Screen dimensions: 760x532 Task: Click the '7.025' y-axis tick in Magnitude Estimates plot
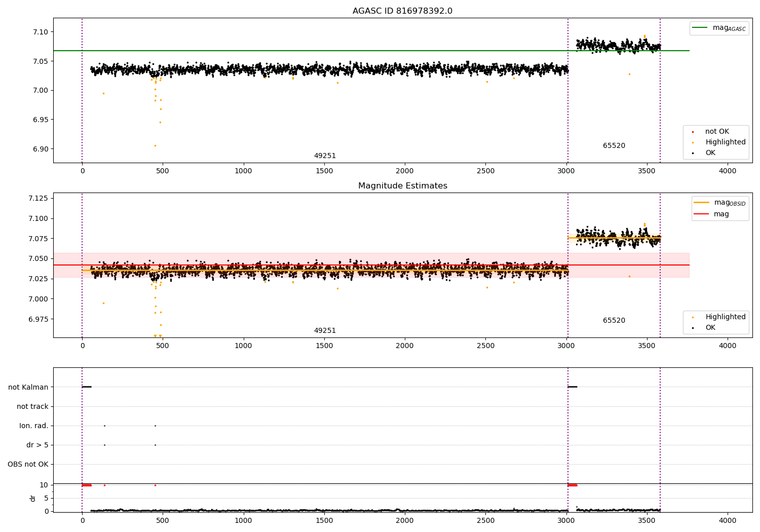tap(38, 279)
